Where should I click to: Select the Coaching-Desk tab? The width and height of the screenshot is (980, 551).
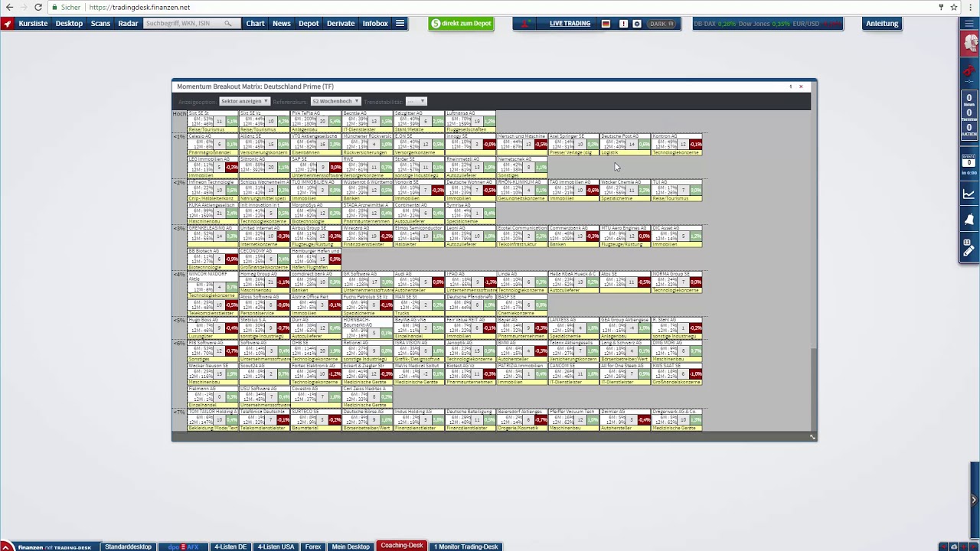[x=402, y=546]
